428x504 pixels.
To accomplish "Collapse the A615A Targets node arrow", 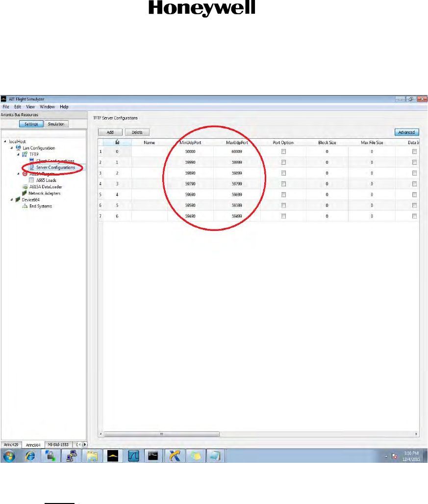I will pos(18,174).
